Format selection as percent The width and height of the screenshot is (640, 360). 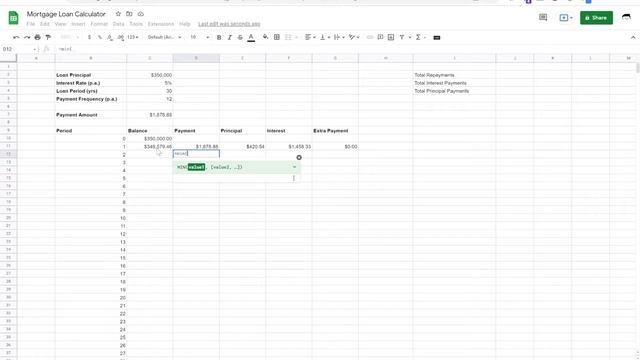point(100,37)
